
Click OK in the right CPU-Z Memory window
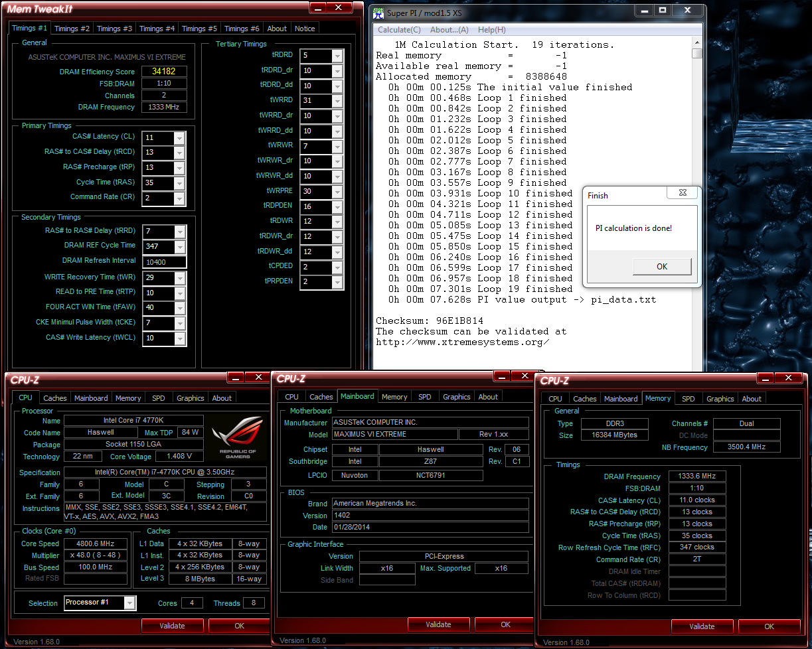click(769, 626)
